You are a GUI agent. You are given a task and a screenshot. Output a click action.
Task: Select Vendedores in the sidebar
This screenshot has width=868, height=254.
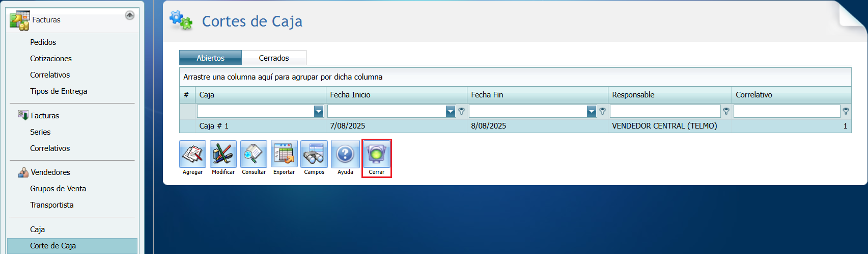(50, 172)
